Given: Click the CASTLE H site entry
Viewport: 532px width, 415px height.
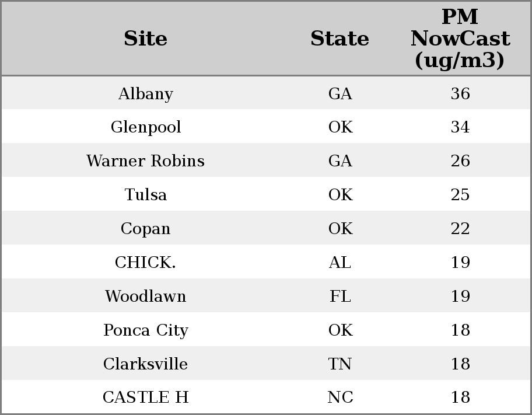Looking at the screenshot, I should tap(145, 397).
